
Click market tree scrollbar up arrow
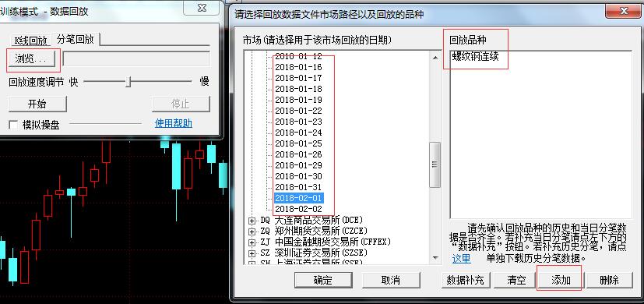pos(435,57)
